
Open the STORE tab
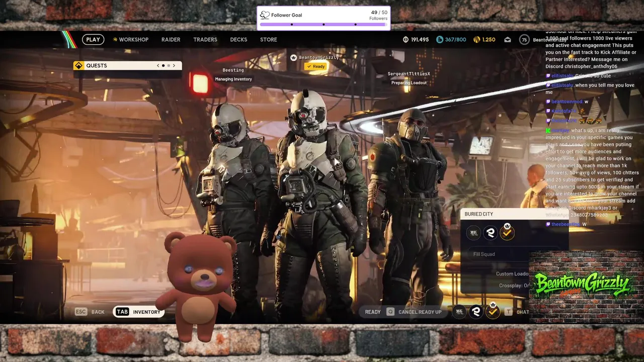tap(269, 40)
